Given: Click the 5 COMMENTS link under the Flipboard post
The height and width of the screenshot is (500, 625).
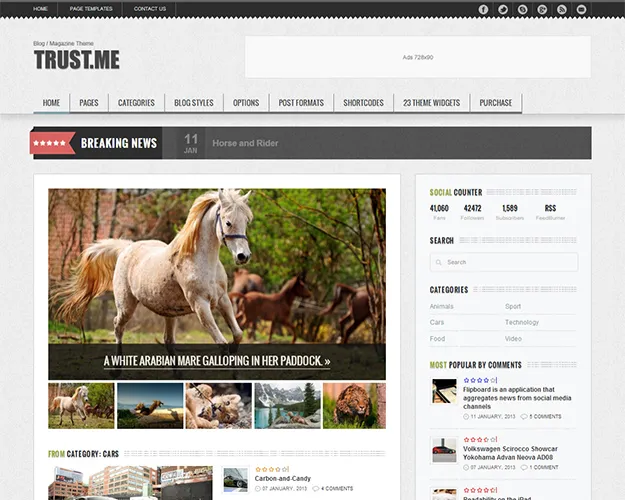Looking at the screenshot, I should [x=545, y=417].
